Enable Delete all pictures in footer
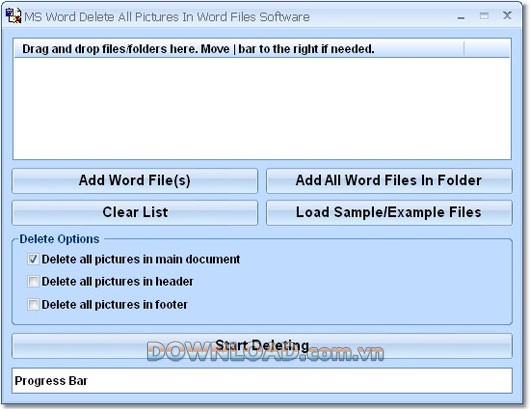530x411 pixels. point(33,305)
